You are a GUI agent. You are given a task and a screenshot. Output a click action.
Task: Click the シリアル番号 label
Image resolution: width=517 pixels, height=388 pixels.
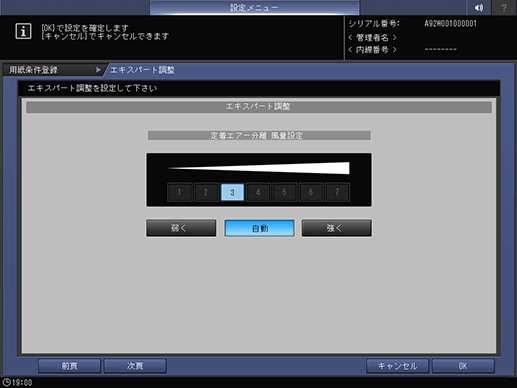[x=374, y=24]
